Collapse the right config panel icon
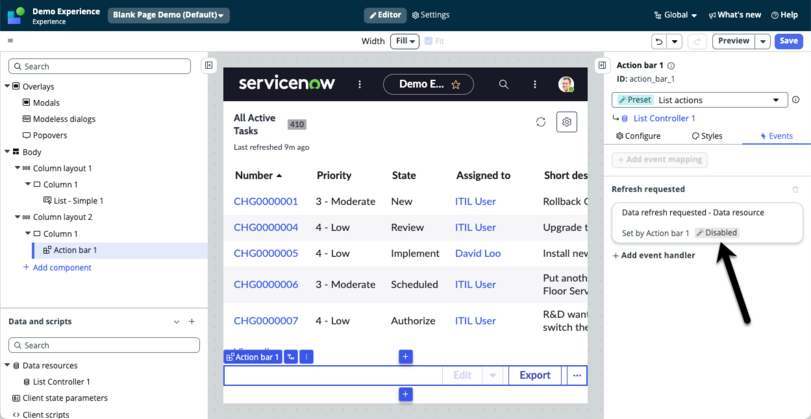Image resolution: width=811 pixels, height=419 pixels. (x=602, y=65)
